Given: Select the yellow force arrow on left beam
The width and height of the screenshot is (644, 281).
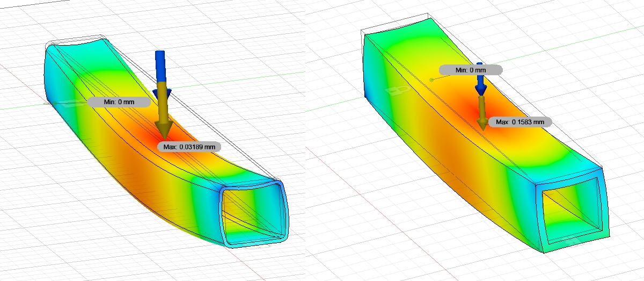Looking at the screenshot, I should pos(163,111).
